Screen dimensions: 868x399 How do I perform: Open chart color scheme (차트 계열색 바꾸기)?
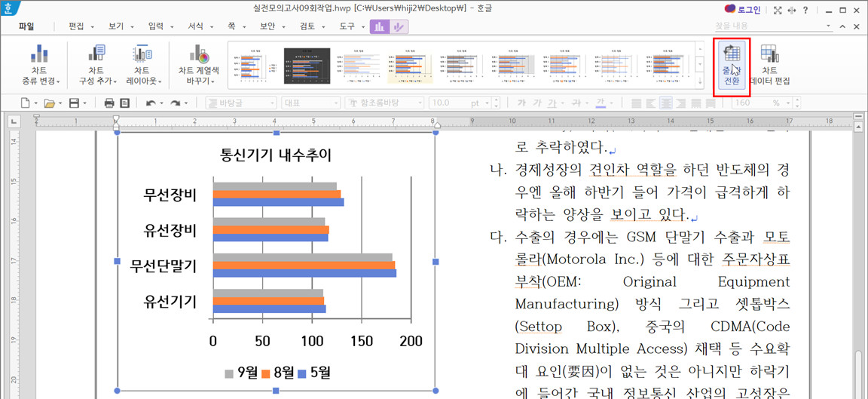click(x=199, y=64)
